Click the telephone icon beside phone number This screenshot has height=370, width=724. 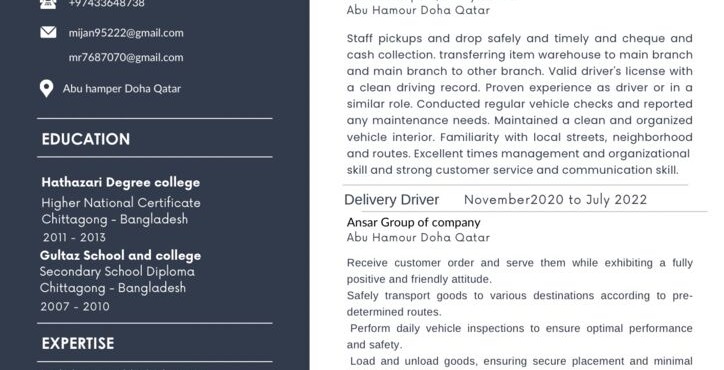(48, 3)
